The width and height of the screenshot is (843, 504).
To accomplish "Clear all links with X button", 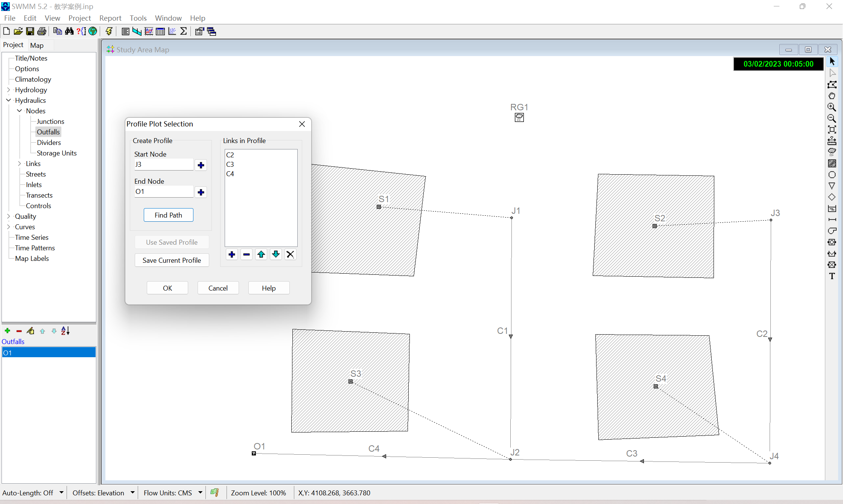I will click(x=290, y=255).
